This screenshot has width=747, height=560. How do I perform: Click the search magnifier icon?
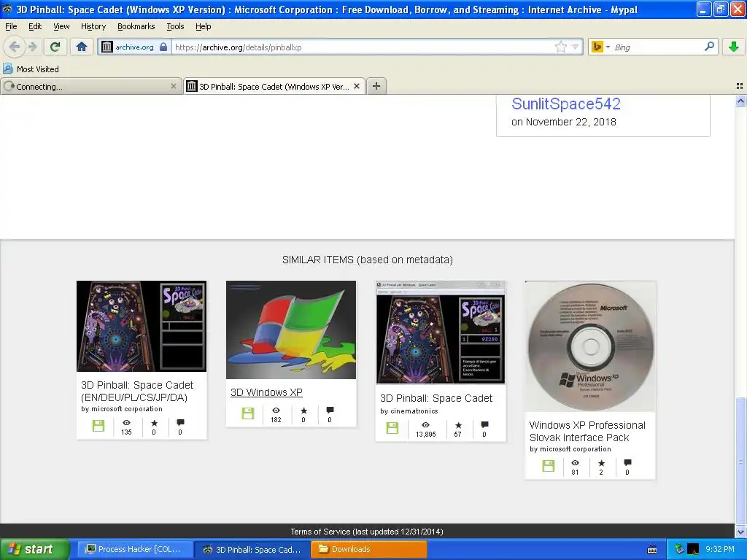[x=709, y=46]
